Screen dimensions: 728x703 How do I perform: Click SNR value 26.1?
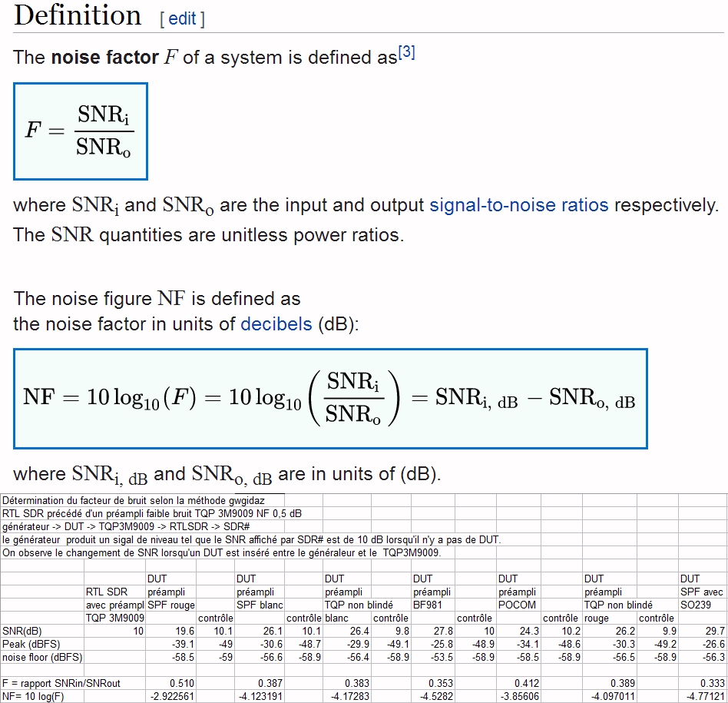(273, 631)
